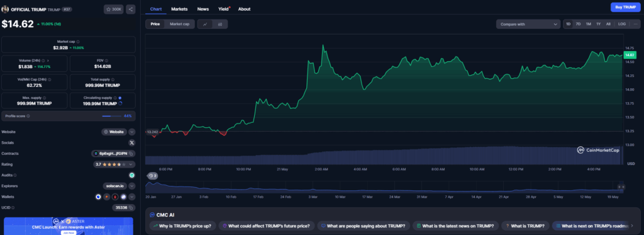Click the third wallet icon in Wallets row

pos(115,197)
